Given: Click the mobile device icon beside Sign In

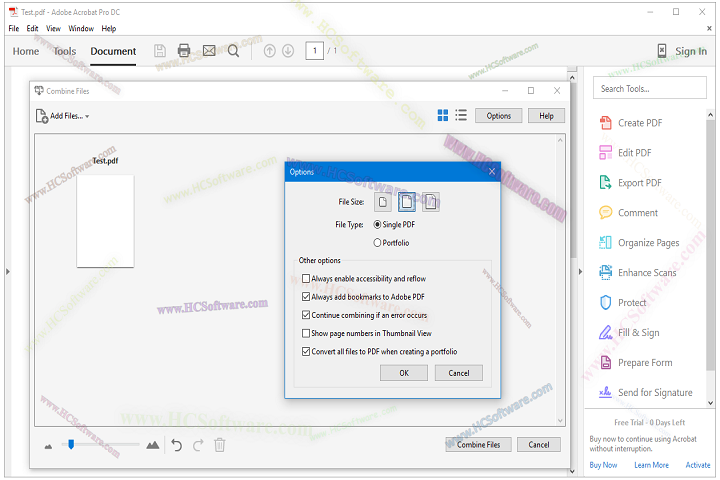Looking at the screenshot, I should tap(662, 51).
